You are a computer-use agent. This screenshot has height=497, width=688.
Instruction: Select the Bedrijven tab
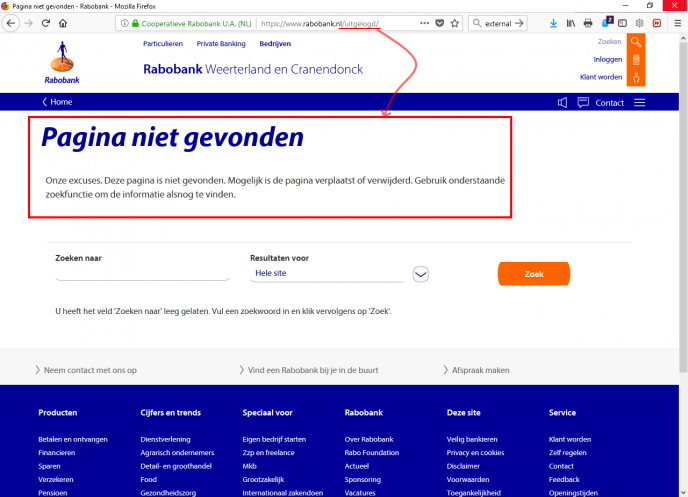point(275,44)
